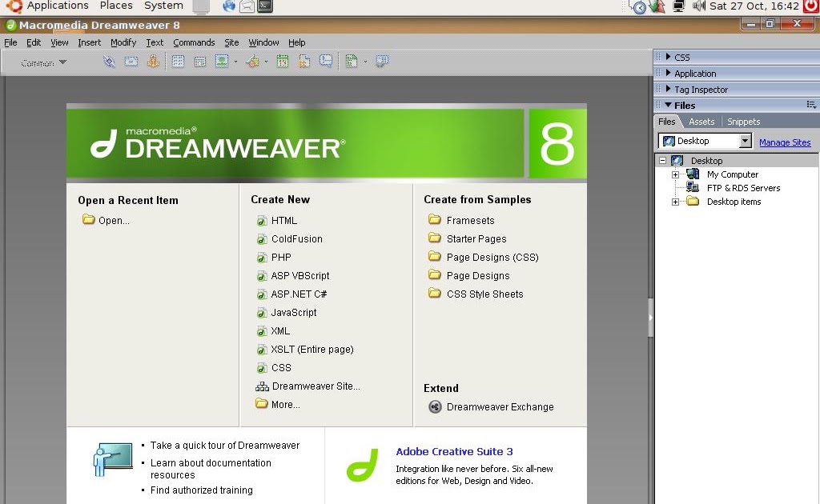
Task: Switch to the Assets tab
Action: [701, 122]
